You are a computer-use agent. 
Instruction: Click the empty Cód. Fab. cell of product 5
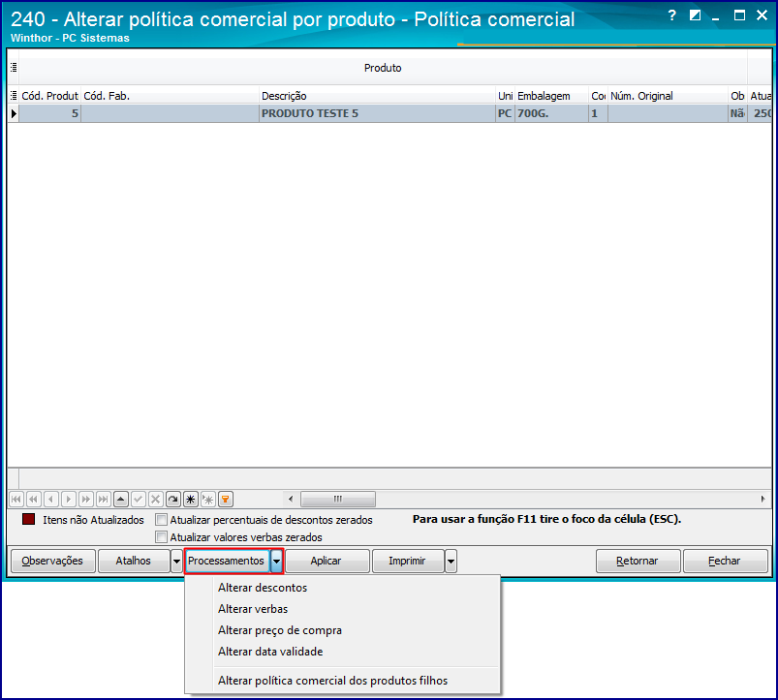tap(170, 113)
